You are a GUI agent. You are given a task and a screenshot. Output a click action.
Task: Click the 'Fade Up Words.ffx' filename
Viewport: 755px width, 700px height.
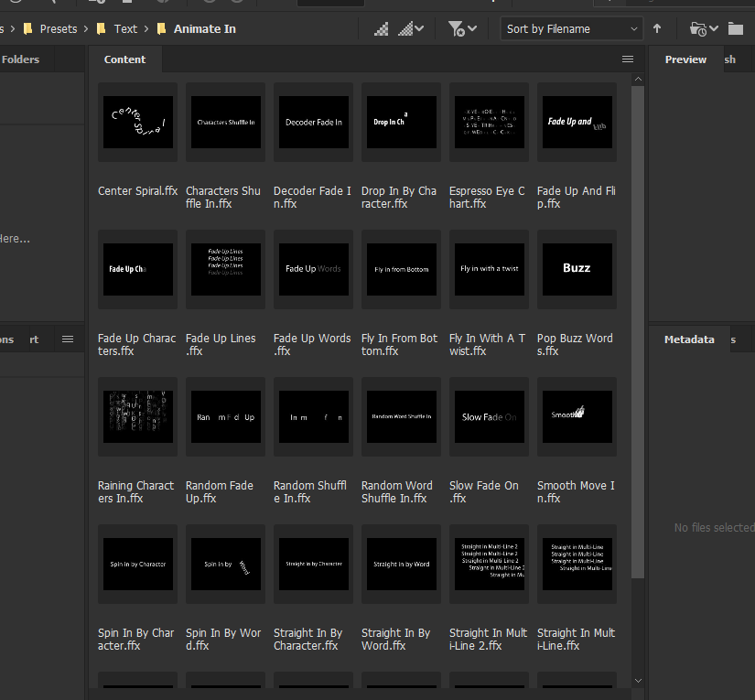pos(312,344)
